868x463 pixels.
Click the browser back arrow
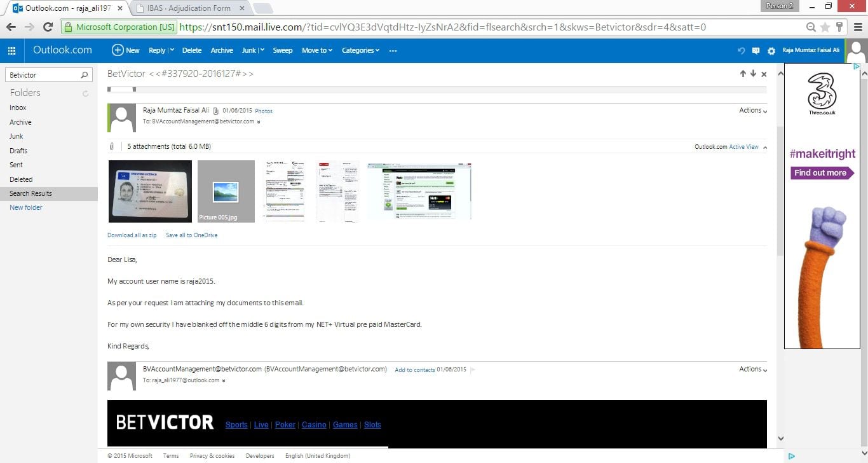11,27
